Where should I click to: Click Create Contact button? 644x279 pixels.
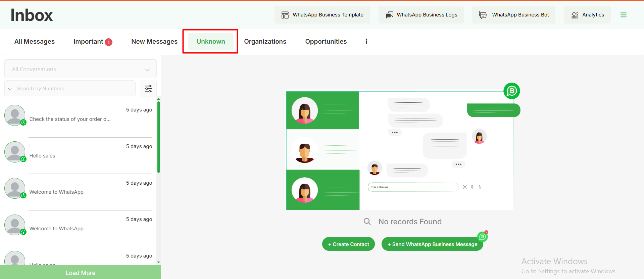(348, 244)
